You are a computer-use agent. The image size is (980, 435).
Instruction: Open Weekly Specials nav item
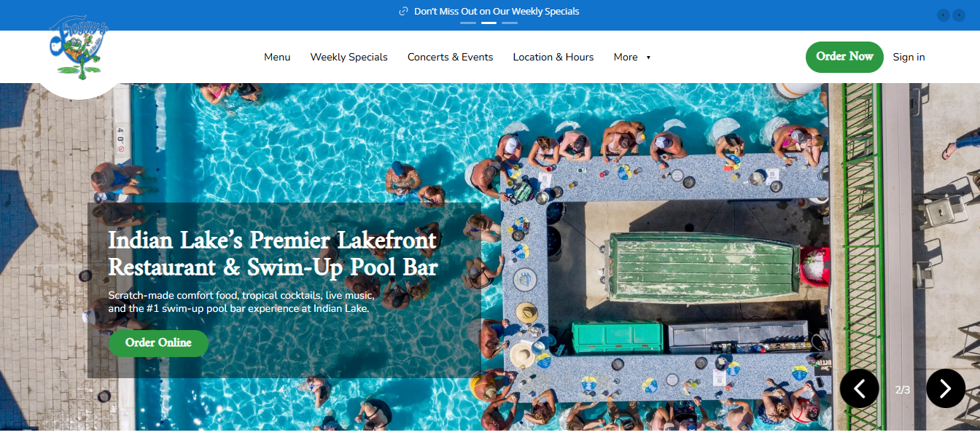coord(349,57)
